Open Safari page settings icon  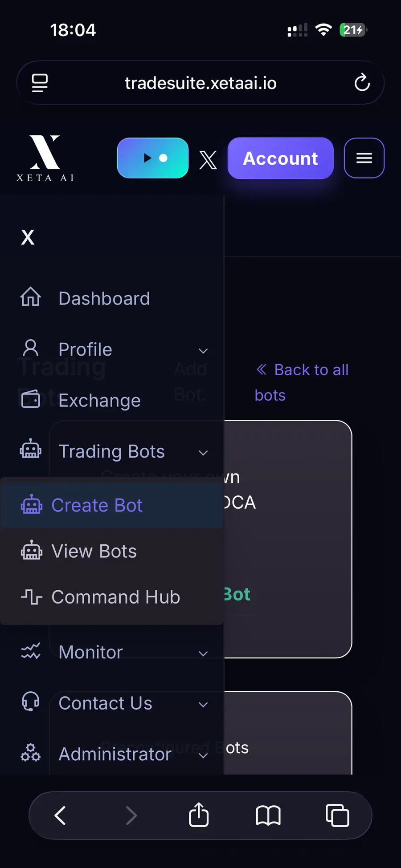40,83
